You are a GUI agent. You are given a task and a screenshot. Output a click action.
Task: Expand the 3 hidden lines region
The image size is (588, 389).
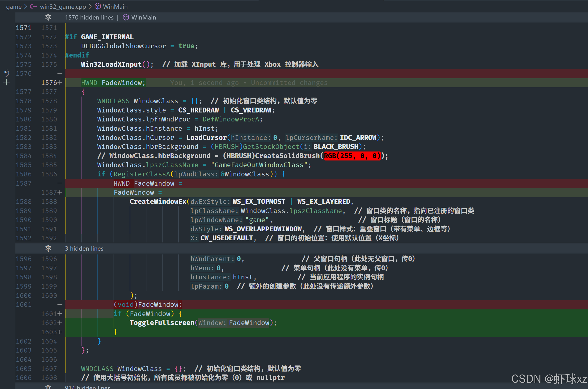pos(48,248)
